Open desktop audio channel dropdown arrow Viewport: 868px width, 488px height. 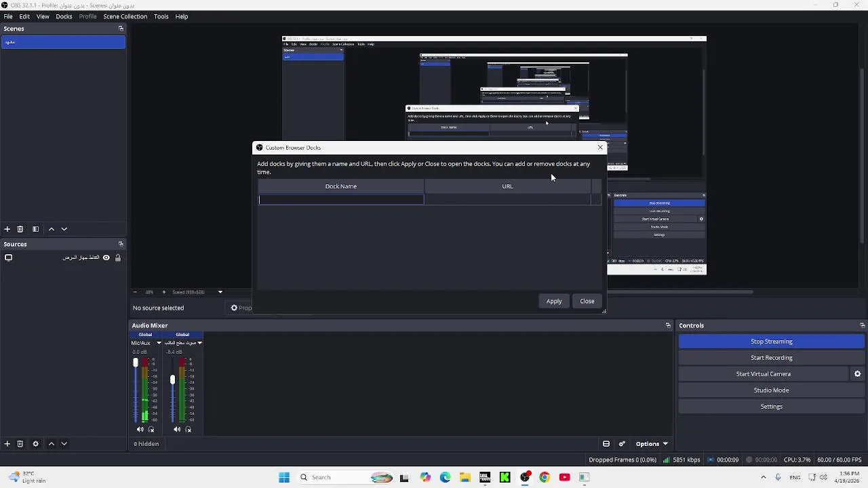[199, 343]
